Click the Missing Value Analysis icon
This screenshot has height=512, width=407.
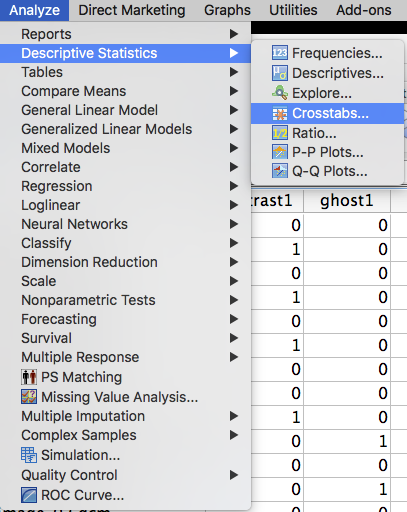click(29, 397)
